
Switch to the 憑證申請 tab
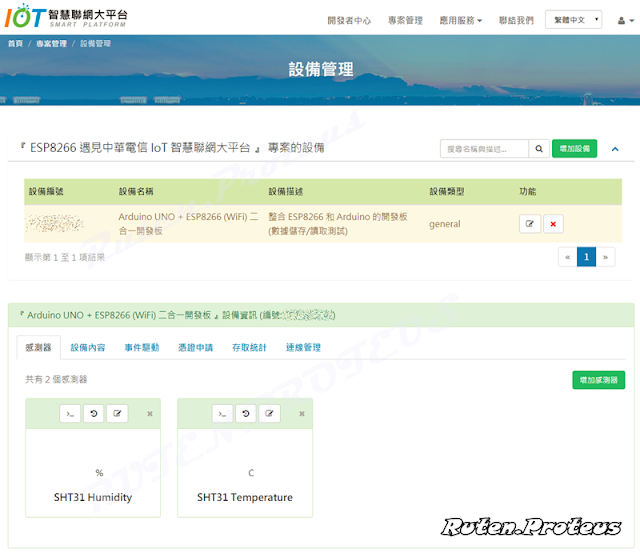(x=196, y=347)
